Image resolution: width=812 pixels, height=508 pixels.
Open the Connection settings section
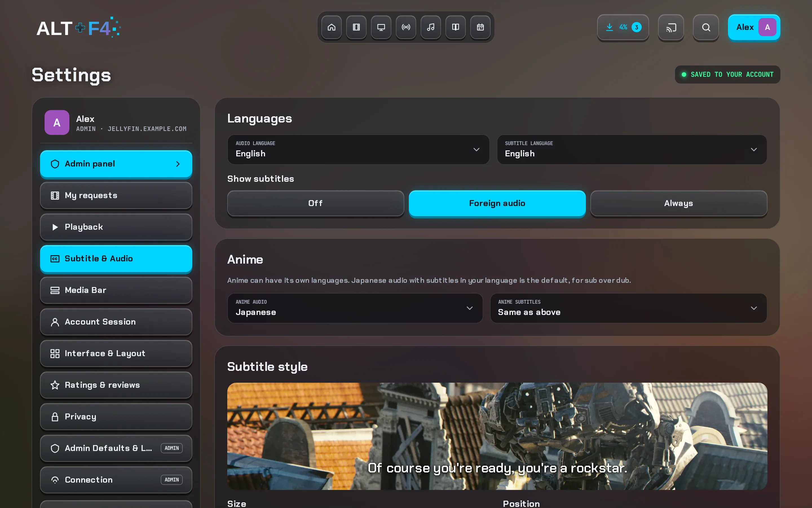click(x=116, y=480)
